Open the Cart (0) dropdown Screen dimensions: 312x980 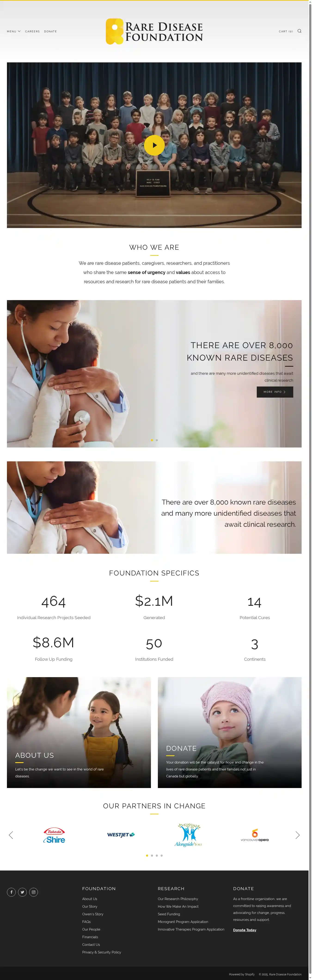coord(286,32)
